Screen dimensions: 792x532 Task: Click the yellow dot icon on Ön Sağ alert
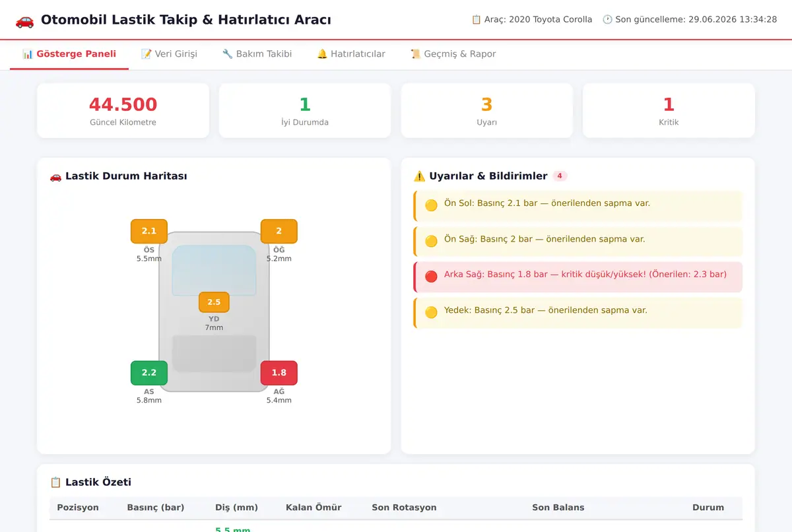pos(431,241)
